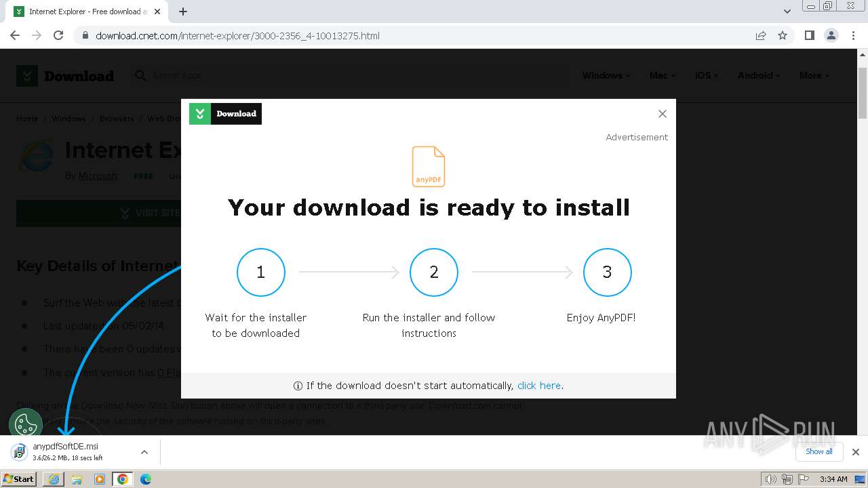Image resolution: width=868 pixels, height=488 pixels.
Task: Select step 2 circle
Action: pos(434,272)
